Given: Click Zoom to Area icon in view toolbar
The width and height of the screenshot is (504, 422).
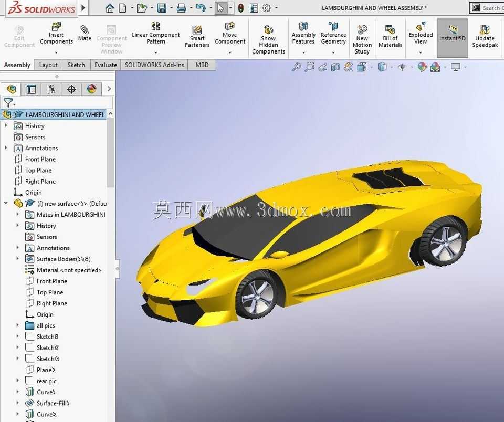Looking at the screenshot, I should (309, 67).
